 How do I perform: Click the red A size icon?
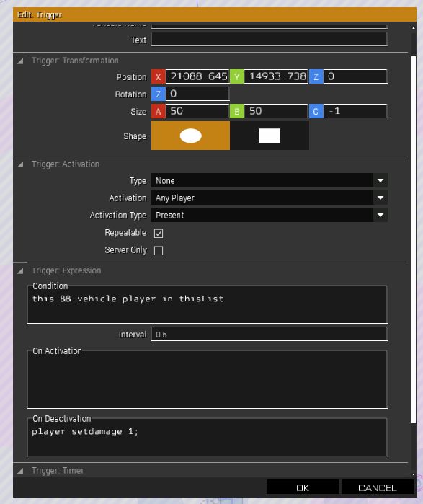point(159,112)
